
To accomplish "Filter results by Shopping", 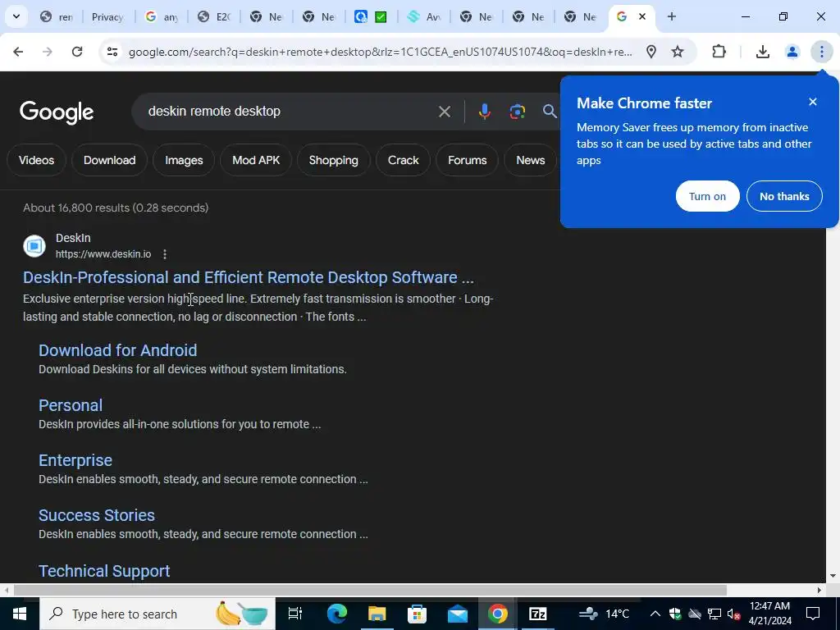I will pos(333,160).
